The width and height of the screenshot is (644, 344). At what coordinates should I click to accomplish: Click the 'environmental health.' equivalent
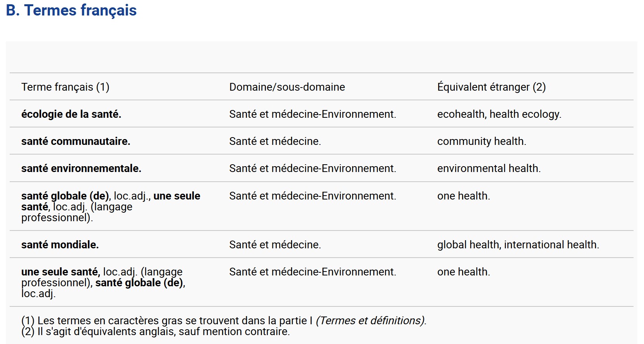point(489,168)
